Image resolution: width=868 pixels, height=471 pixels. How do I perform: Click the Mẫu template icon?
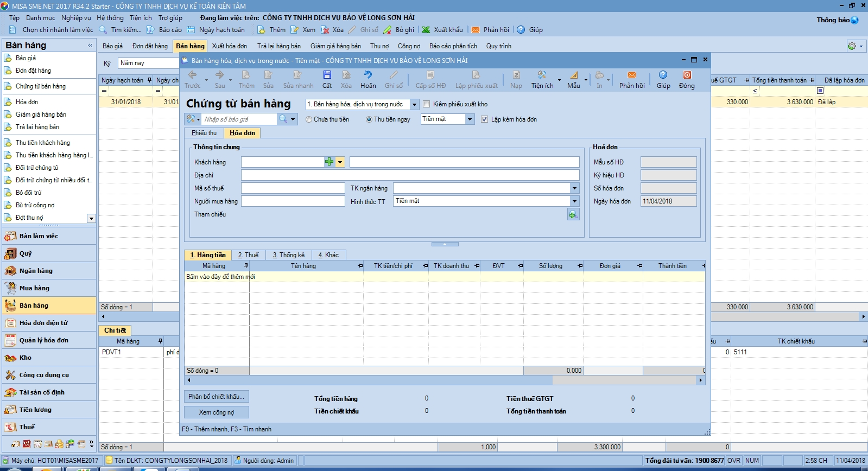click(574, 75)
